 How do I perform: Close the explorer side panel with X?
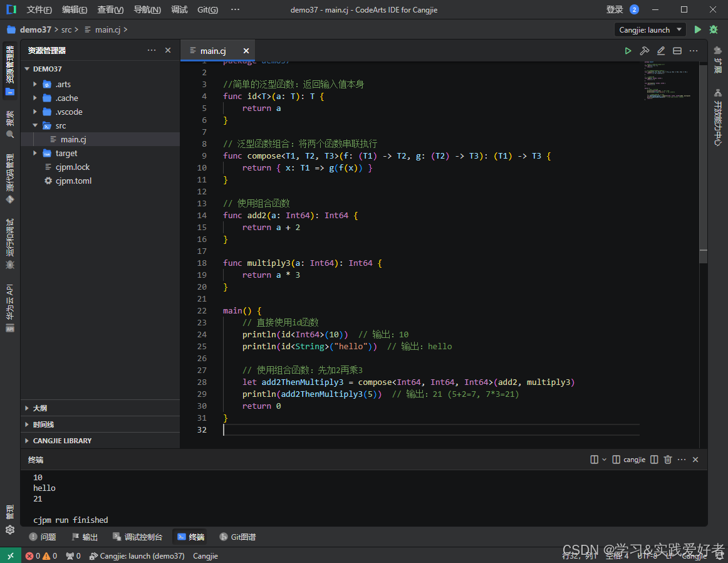click(168, 50)
